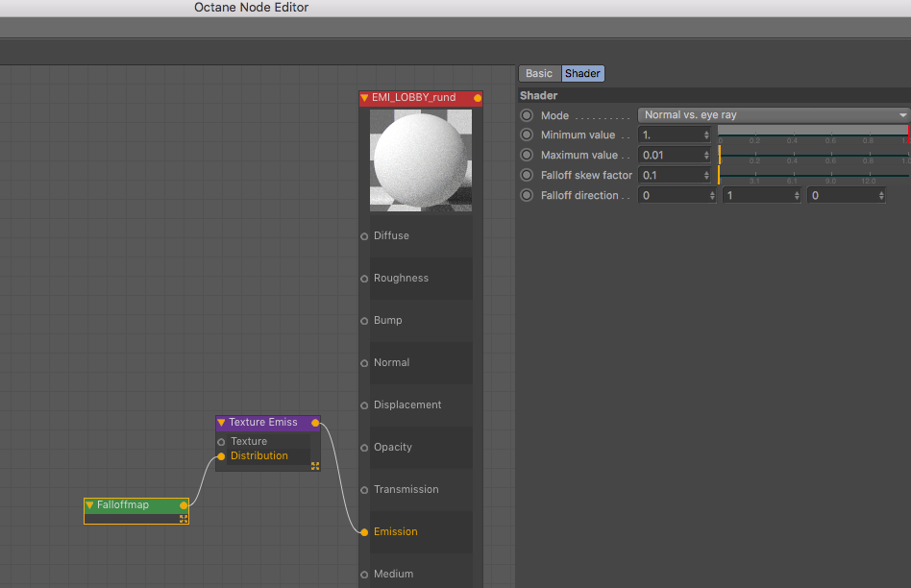Image resolution: width=911 pixels, height=588 pixels.
Task: Toggle the Falloff direction animation circle
Action: pos(527,195)
